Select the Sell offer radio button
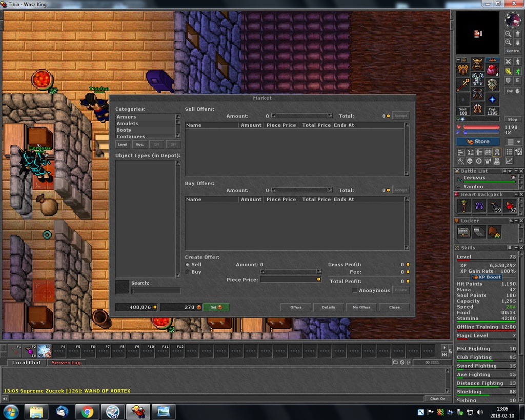This screenshot has width=525, height=420. [188, 265]
